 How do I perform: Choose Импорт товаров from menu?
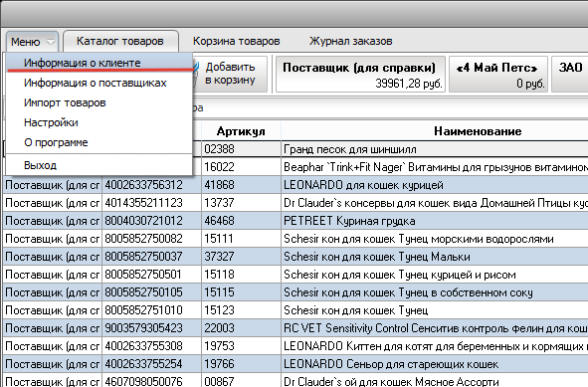(x=99, y=102)
